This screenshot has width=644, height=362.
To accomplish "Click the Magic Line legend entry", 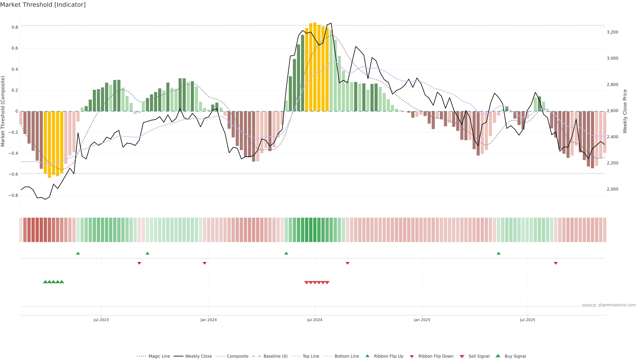I will 159,356.
